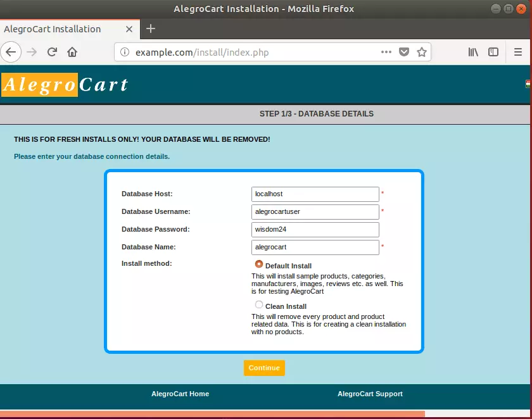The width and height of the screenshot is (532, 419).
Task: Show site information icon in address bar
Action: pyautogui.click(x=125, y=52)
